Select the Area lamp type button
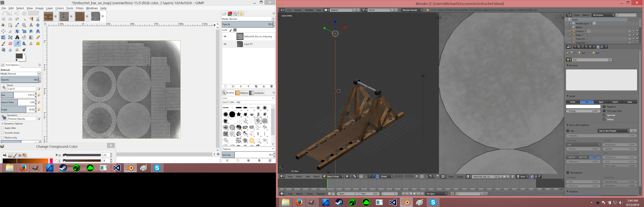644x207 pixels. [630, 102]
